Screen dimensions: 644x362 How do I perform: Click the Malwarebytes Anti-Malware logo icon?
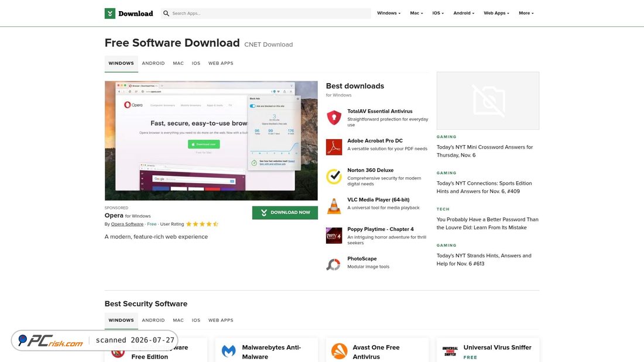click(229, 351)
